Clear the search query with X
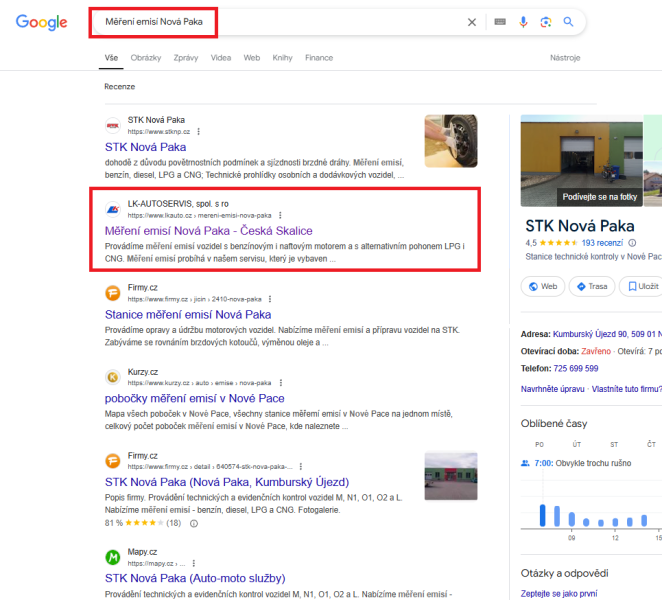 [472, 22]
